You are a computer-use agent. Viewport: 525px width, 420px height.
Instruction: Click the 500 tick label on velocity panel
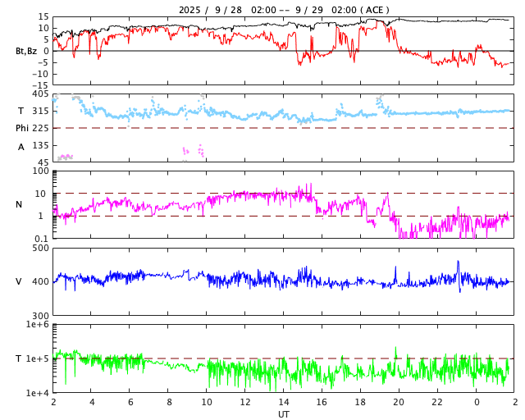click(40, 248)
